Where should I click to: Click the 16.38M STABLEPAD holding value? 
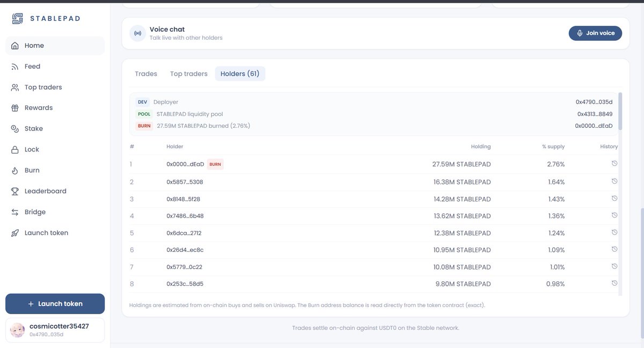[462, 182]
